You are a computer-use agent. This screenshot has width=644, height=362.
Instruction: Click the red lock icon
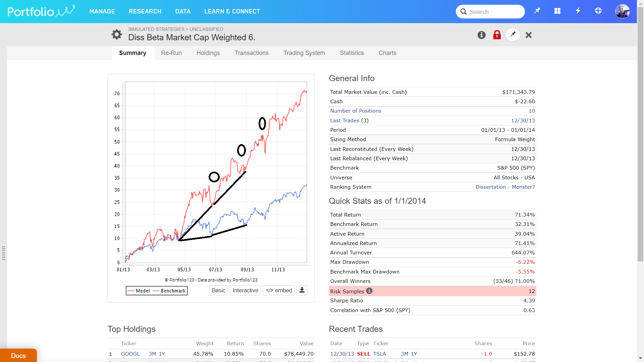point(497,35)
